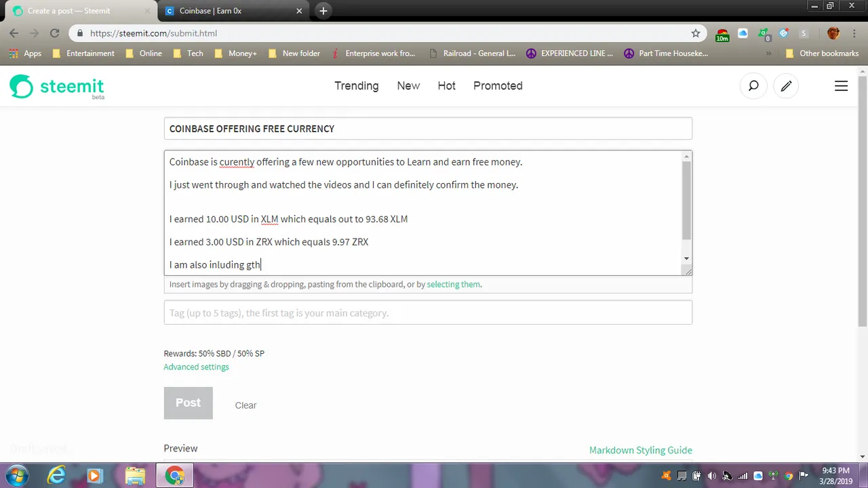This screenshot has height=488, width=868.
Task: Click the blue extension icon with red dot
Action: [x=784, y=33]
